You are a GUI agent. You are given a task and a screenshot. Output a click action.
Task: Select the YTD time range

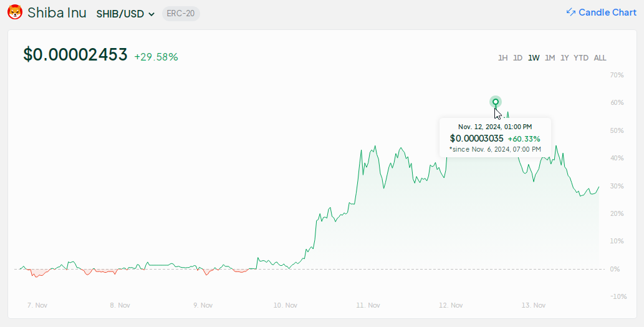click(581, 58)
